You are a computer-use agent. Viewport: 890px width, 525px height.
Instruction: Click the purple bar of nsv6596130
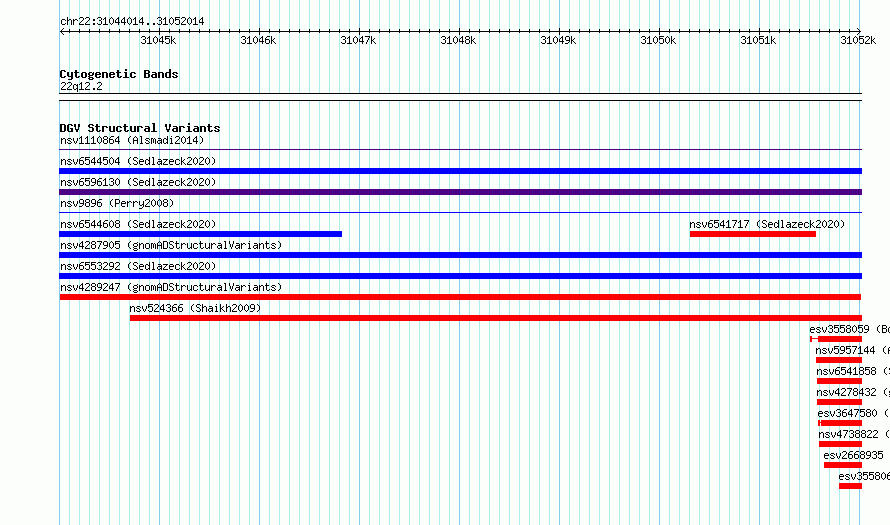point(460,192)
